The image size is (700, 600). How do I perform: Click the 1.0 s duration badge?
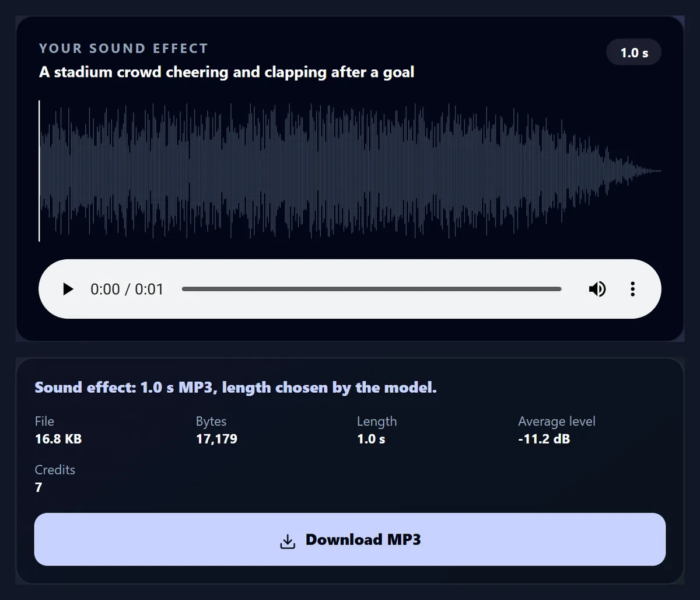coord(634,53)
